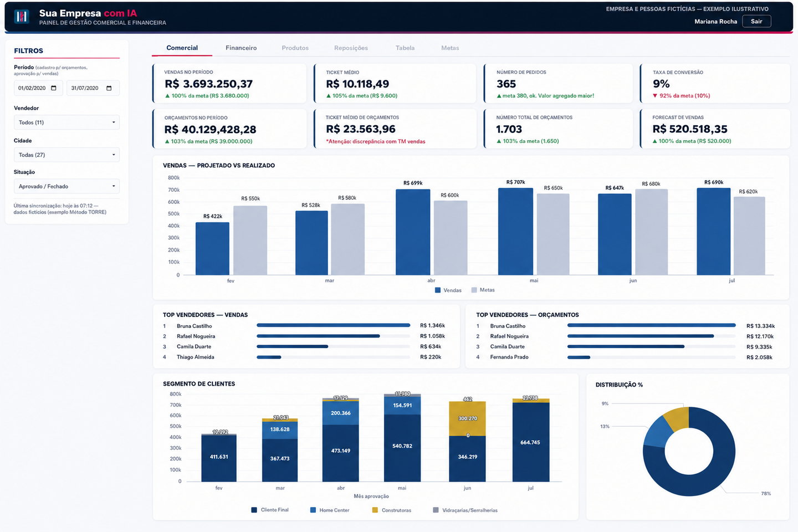Screen dimensions: 798x532
Task: Click the Taxa de Conversão value 9%
Action: pyautogui.click(x=661, y=84)
